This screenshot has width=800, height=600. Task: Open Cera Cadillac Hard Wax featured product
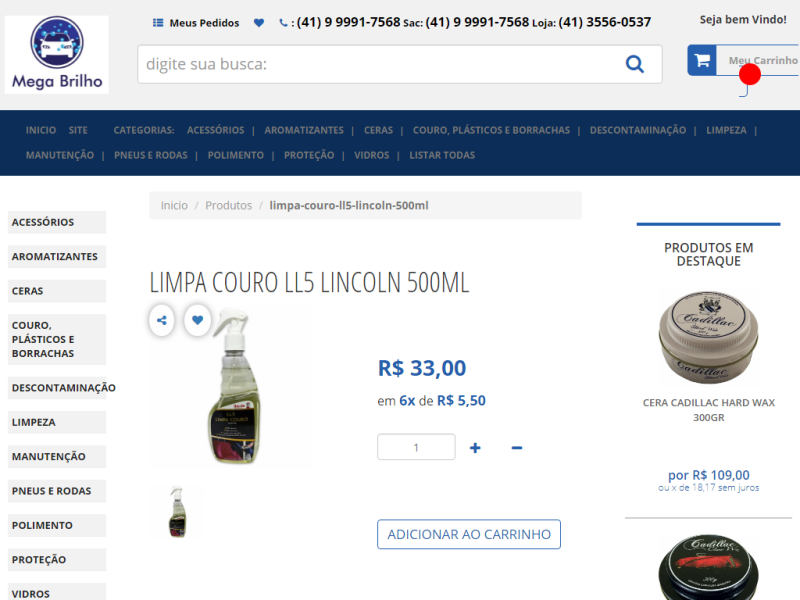pyautogui.click(x=709, y=410)
